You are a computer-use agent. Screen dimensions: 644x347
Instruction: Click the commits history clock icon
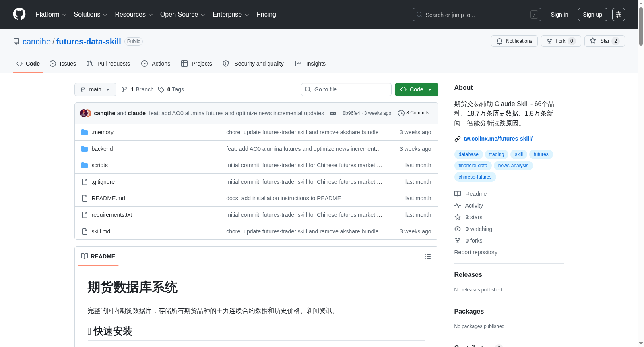401,113
